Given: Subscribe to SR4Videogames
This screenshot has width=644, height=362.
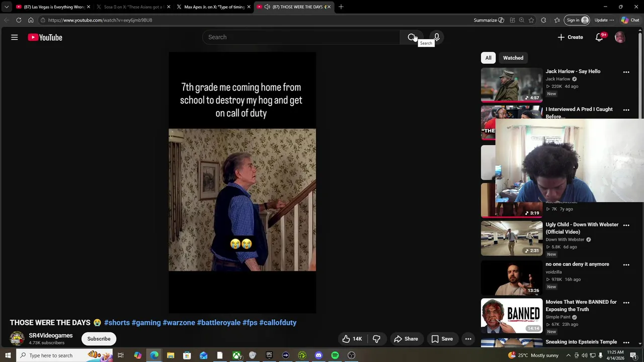Looking at the screenshot, I should pos(99,339).
